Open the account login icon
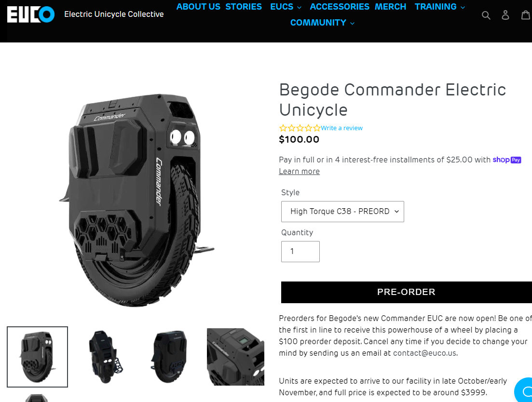Screen dimensions: 532x402 (x=505, y=15)
